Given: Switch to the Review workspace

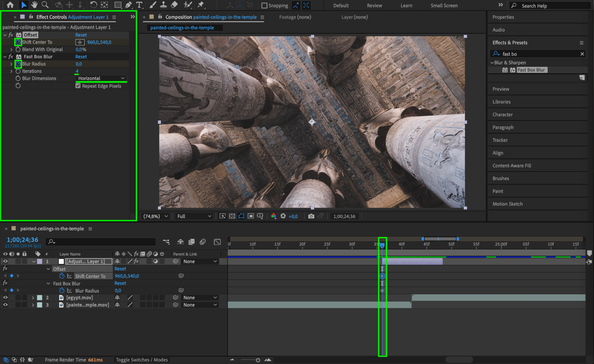Looking at the screenshot, I should [x=374, y=5].
